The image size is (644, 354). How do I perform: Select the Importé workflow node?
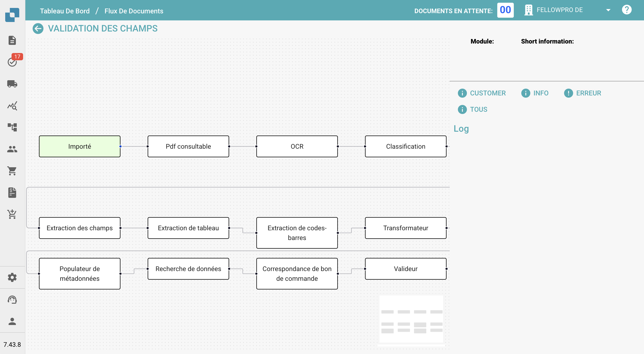pyautogui.click(x=79, y=146)
